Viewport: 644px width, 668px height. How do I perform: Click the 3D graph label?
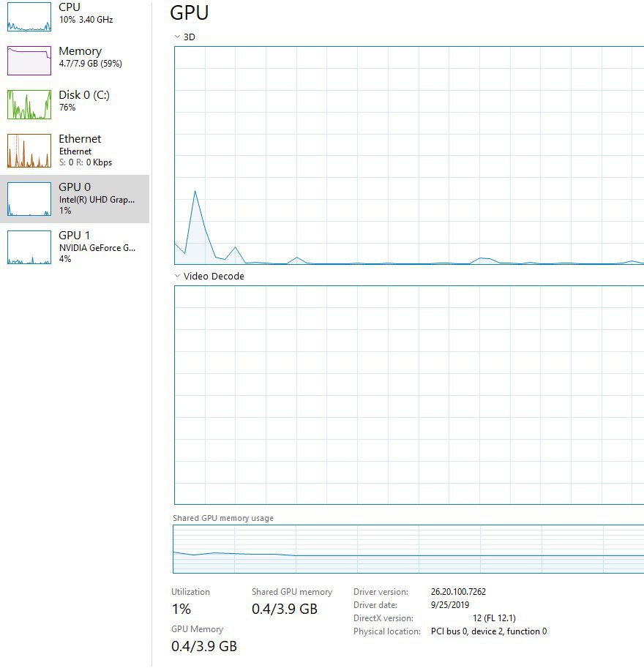click(190, 37)
